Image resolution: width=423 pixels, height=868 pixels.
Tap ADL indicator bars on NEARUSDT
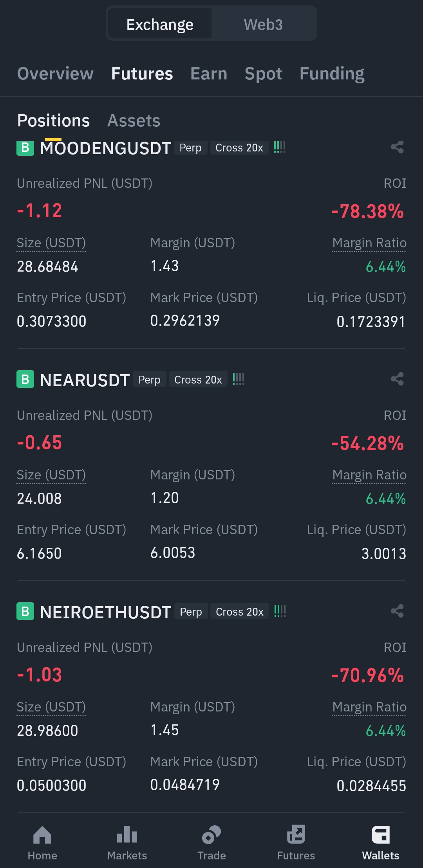coord(239,379)
